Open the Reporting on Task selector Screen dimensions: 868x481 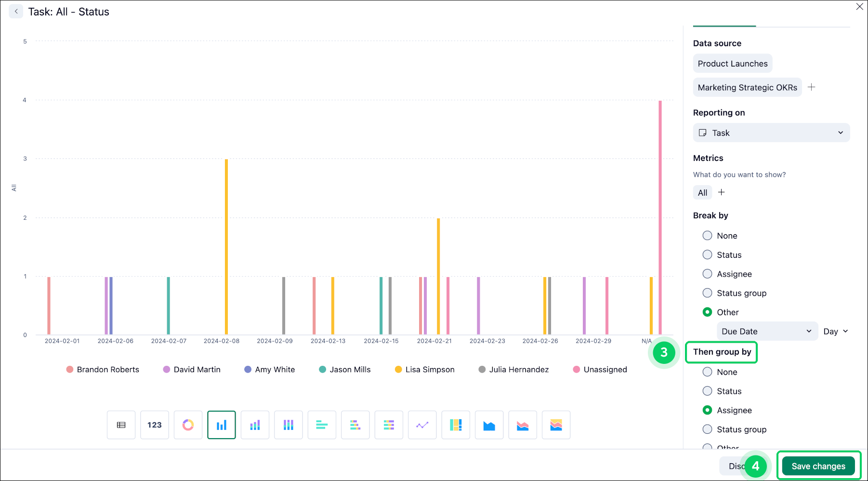(x=771, y=133)
